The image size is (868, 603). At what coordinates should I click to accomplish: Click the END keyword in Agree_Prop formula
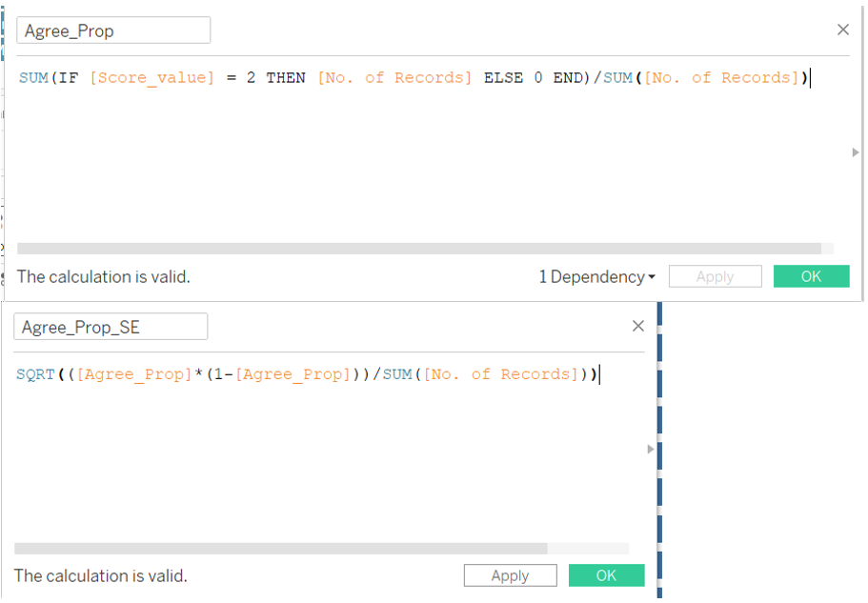[568, 78]
